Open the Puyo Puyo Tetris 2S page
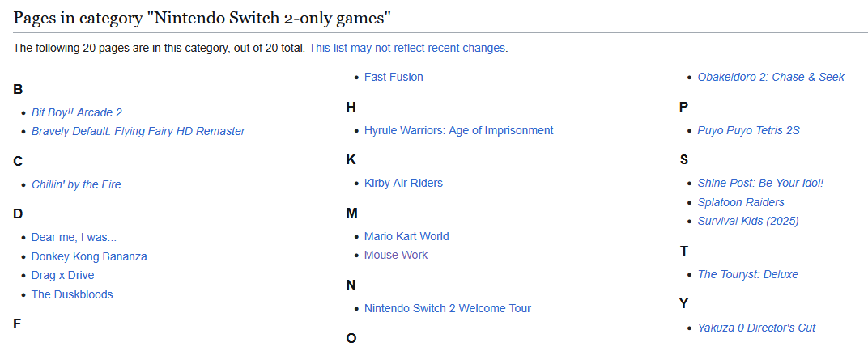 748,130
